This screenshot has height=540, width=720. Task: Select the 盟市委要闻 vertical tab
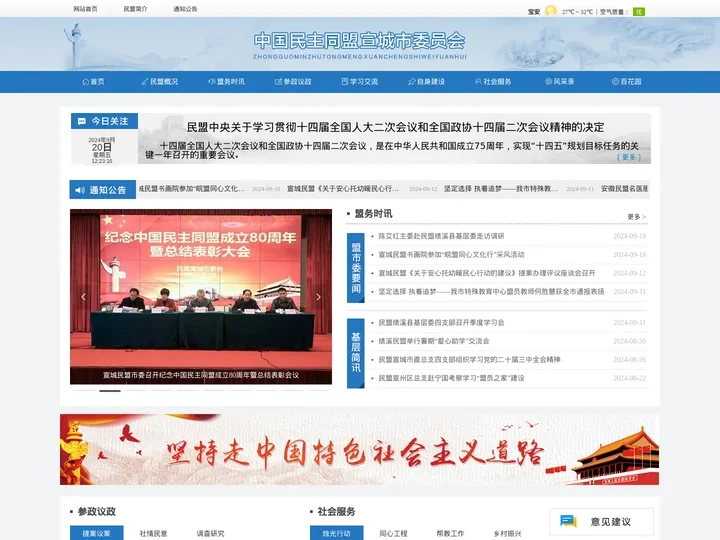[356, 268]
